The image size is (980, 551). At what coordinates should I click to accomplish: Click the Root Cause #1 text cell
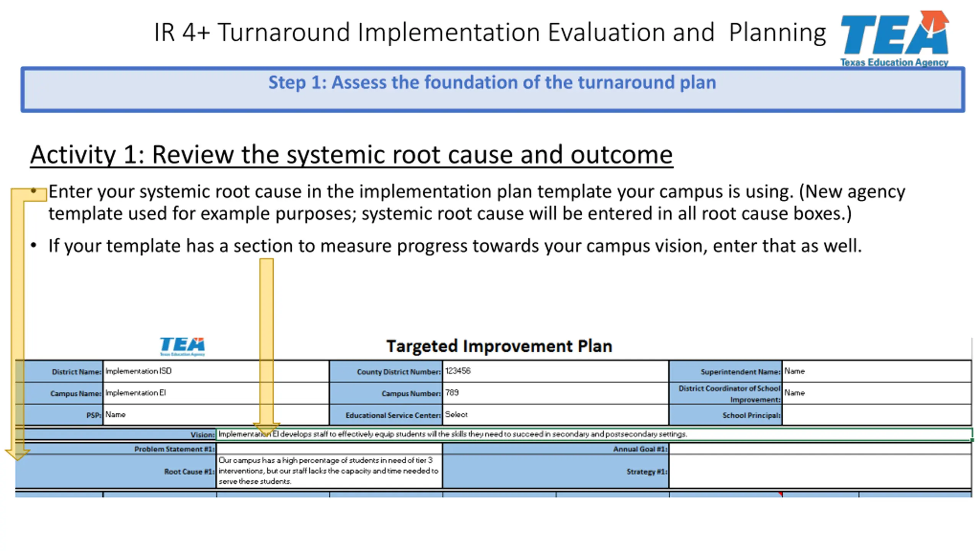[329, 471]
